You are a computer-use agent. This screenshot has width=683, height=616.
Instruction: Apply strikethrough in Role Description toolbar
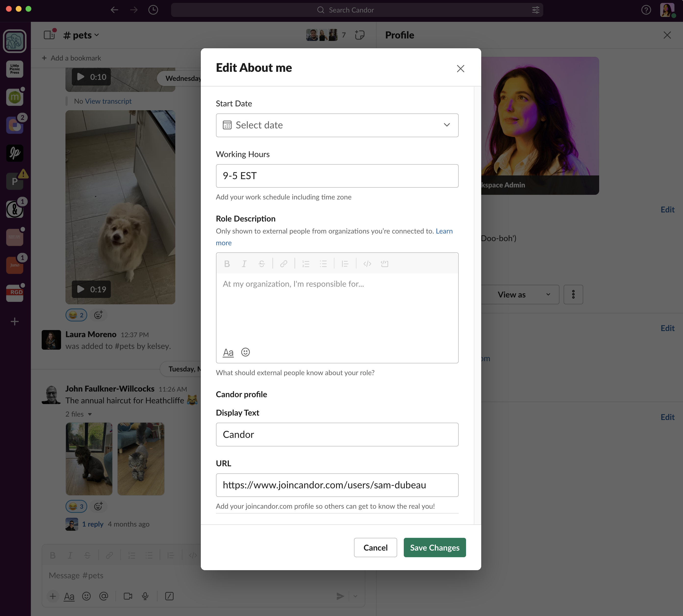(x=261, y=264)
